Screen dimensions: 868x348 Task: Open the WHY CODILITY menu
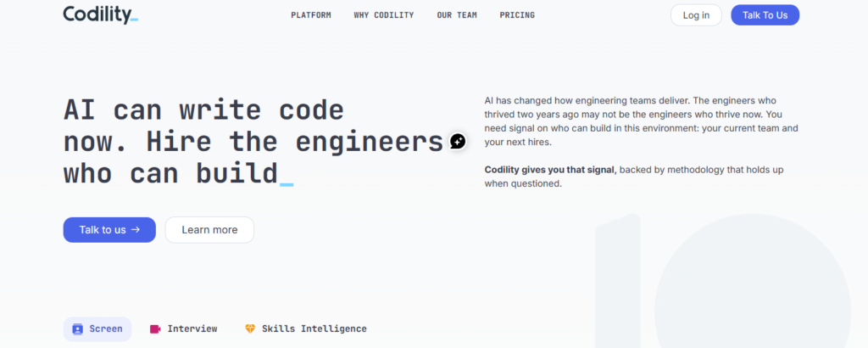tap(384, 15)
